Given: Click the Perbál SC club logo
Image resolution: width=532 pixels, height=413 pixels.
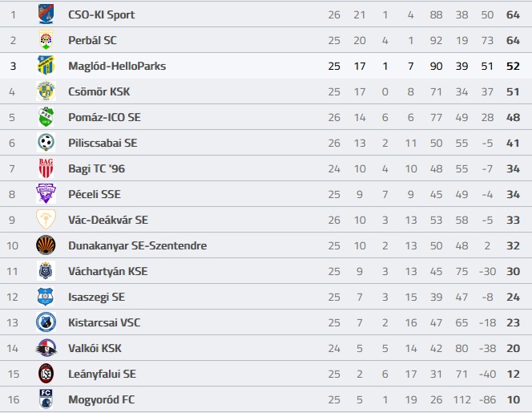Looking at the screenshot, I should pos(46,40).
